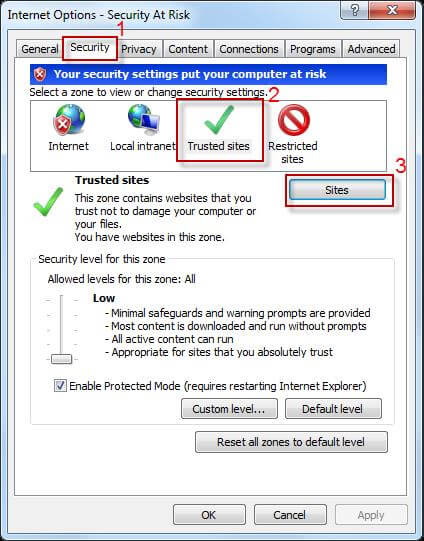Select the Internet zone globe icon
Viewport: 424px width, 541px height.
coord(69,120)
